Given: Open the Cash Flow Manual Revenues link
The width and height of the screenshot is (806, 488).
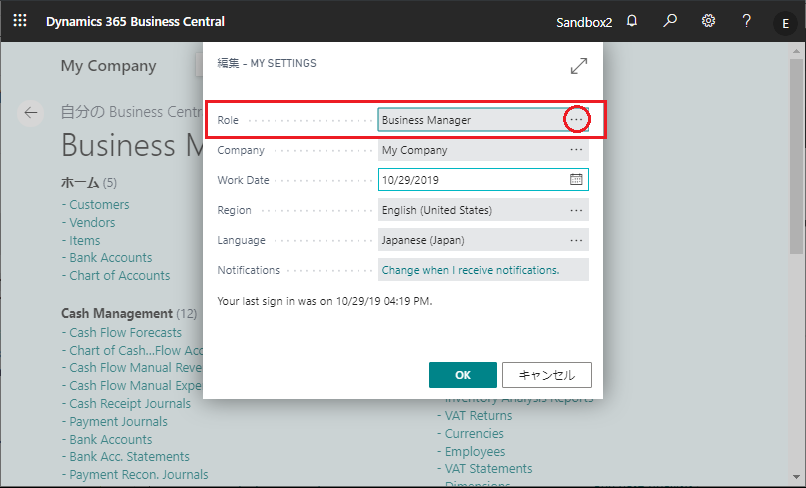Looking at the screenshot, I should click(x=136, y=367).
